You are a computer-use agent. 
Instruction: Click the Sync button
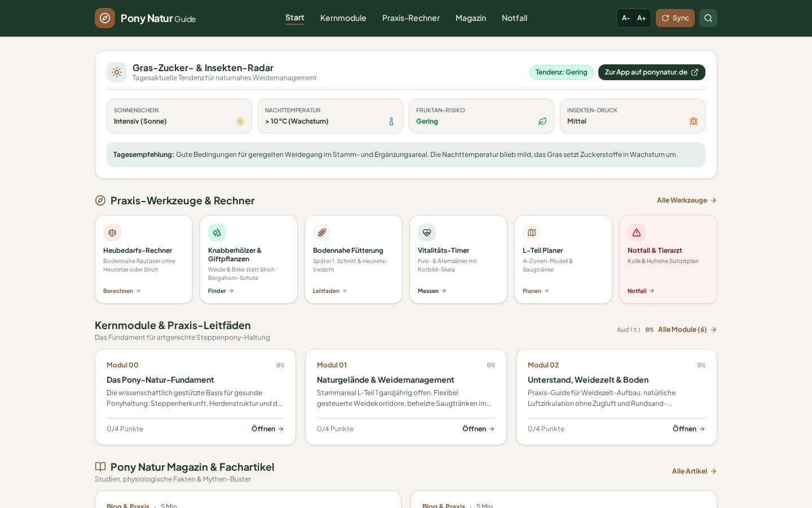point(675,18)
